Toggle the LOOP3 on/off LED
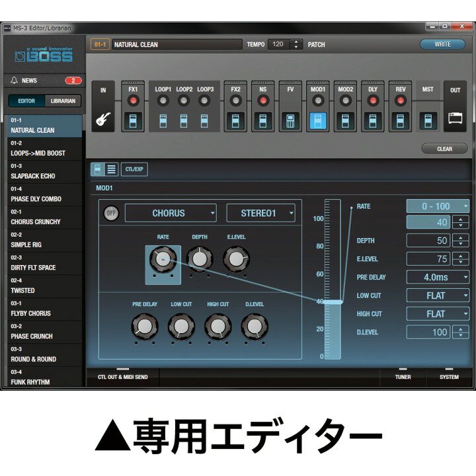This screenshot has width=476, height=476. pyautogui.click(x=204, y=100)
